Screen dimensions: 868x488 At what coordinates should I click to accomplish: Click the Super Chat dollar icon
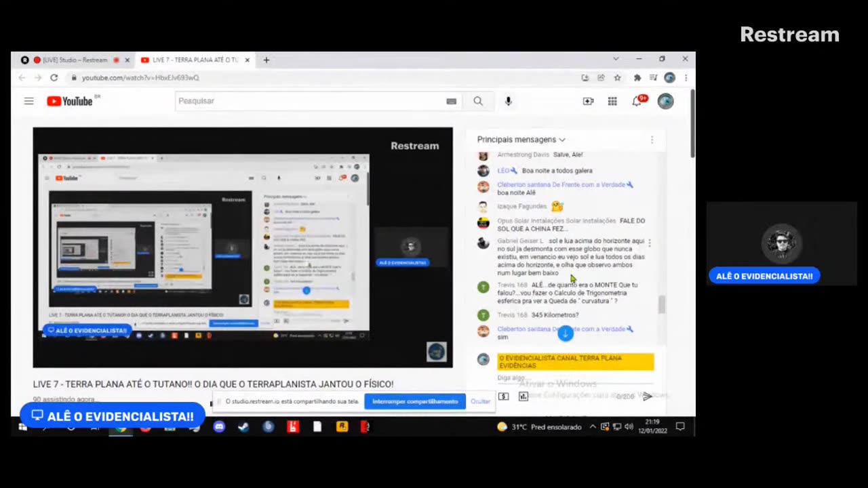pyautogui.click(x=503, y=396)
